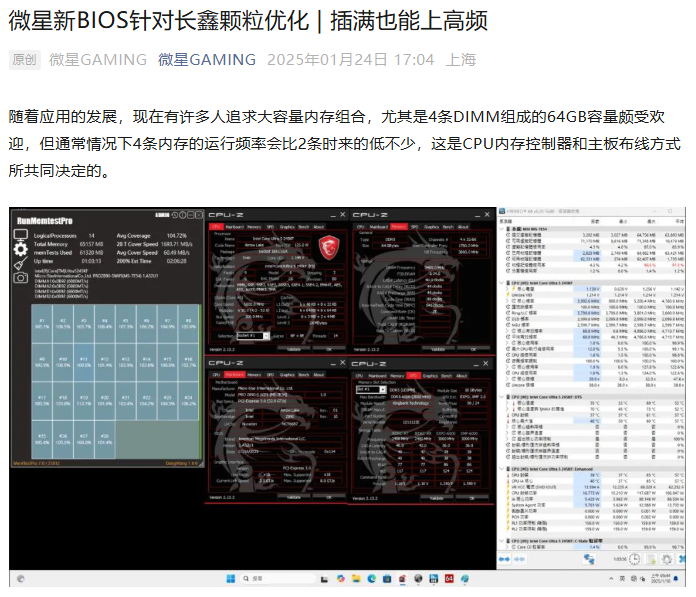Click HWiNFO clock timer icon
Screen dimensions: 696x597
point(634,559)
